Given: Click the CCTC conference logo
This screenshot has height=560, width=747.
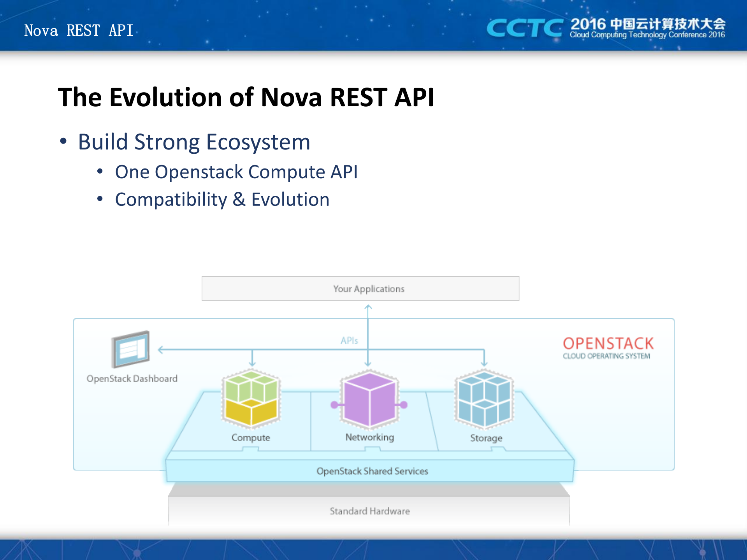Looking at the screenshot, I should (x=524, y=28).
